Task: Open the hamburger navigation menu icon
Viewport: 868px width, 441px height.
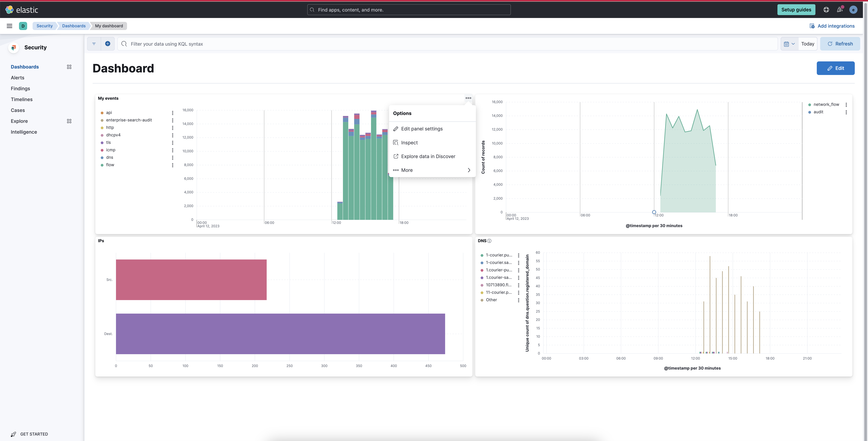Action: [x=9, y=26]
